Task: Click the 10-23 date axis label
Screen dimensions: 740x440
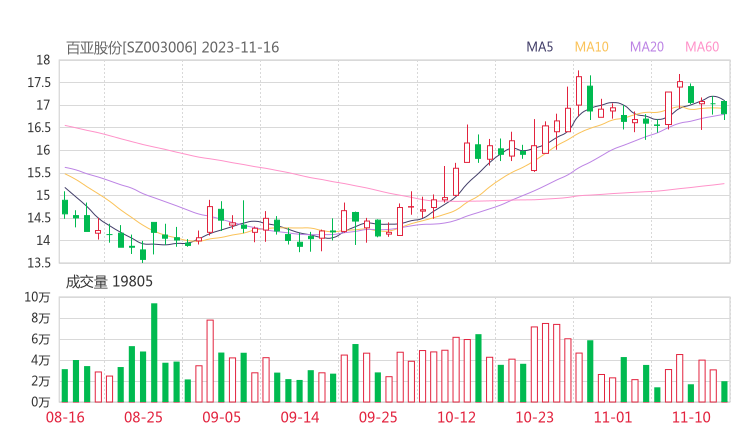Action: (534, 417)
